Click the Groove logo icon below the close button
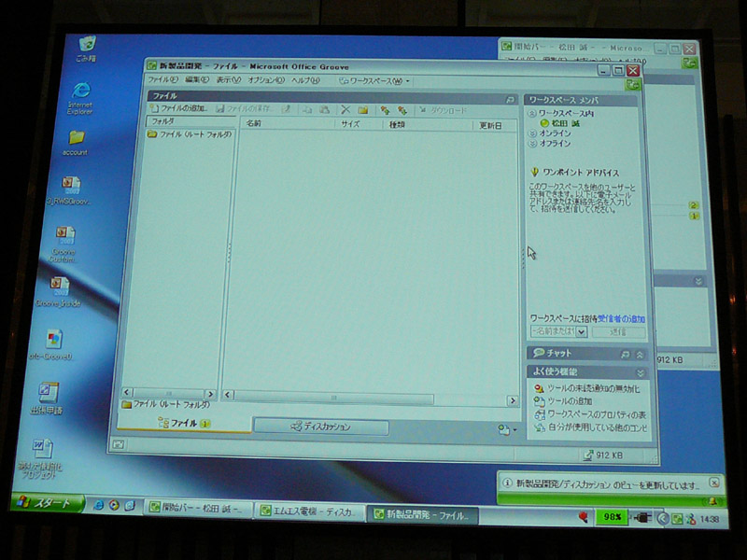Viewport: 747px width, 560px height. [633, 85]
